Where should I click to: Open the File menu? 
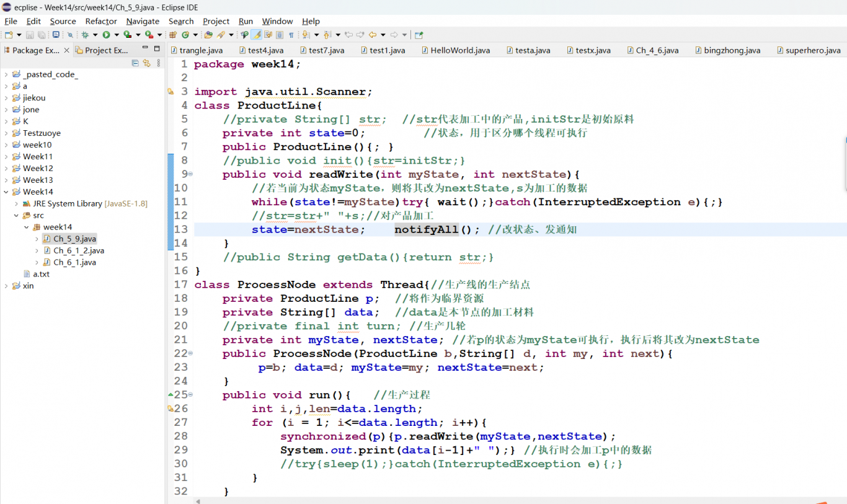[x=11, y=21]
